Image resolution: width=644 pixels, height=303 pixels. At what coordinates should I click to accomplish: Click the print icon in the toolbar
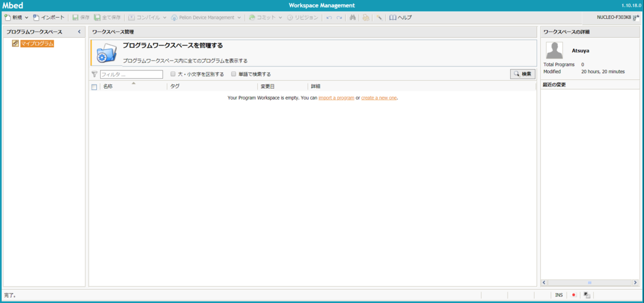coord(365,18)
